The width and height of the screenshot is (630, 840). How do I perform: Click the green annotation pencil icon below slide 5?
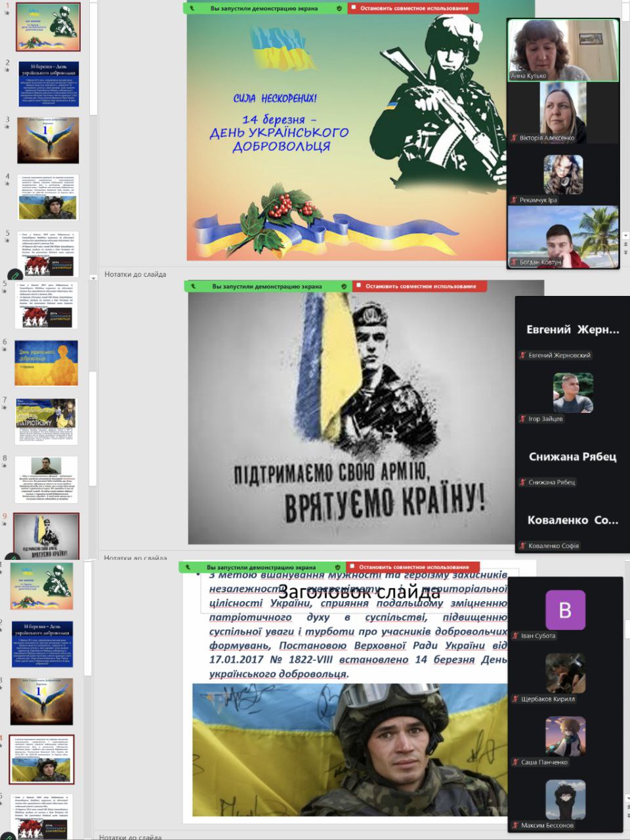[x=14, y=275]
